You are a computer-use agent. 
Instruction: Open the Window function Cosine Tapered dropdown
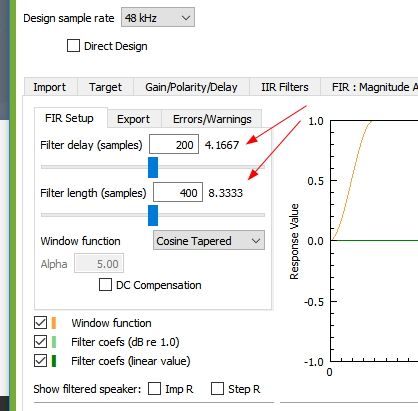click(209, 240)
